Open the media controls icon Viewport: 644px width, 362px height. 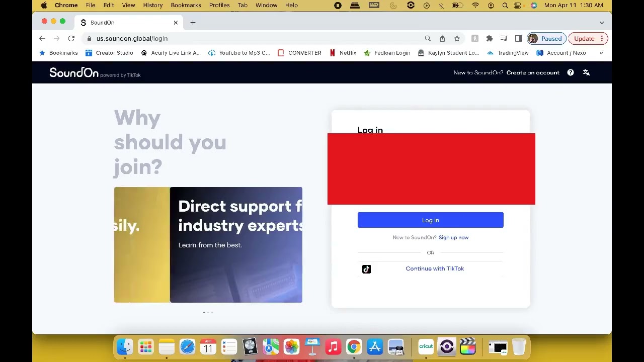click(x=504, y=39)
